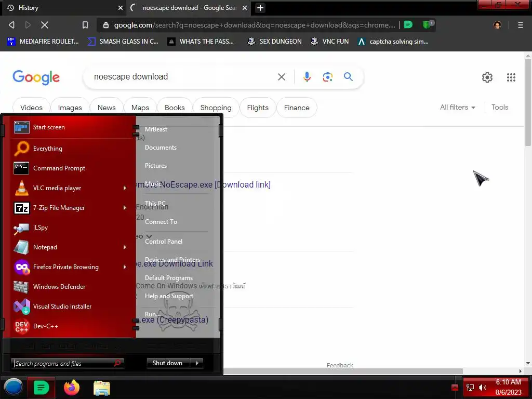This screenshot has height=399, width=532.
Task: Close the noescape download tab
Action: click(244, 8)
